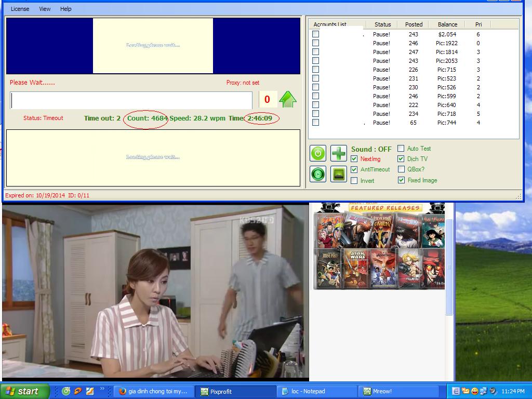Check the account row with Pic:1814
This screenshot has height=399, width=532.
(x=315, y=51)
